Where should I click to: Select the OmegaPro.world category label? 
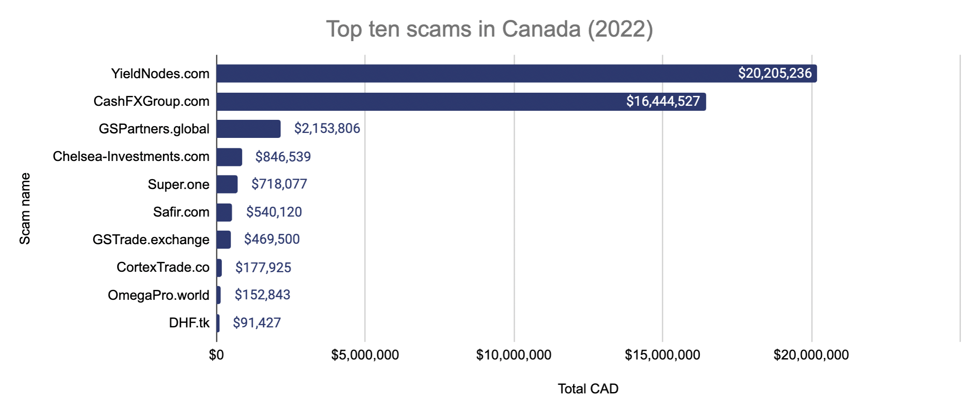coord(158,295)
